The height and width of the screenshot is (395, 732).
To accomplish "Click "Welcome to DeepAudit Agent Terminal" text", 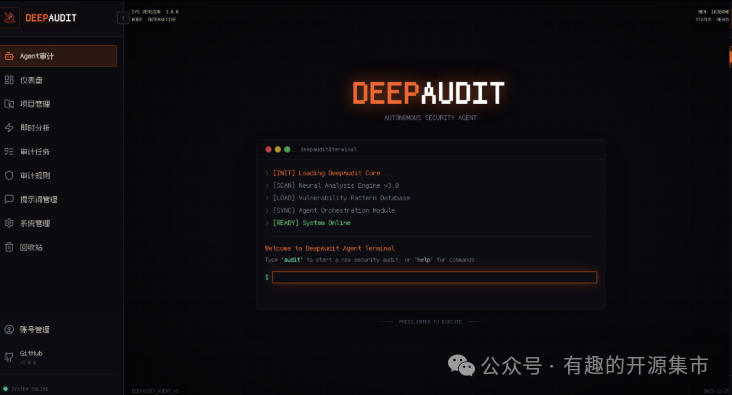I will pos(330,248).
